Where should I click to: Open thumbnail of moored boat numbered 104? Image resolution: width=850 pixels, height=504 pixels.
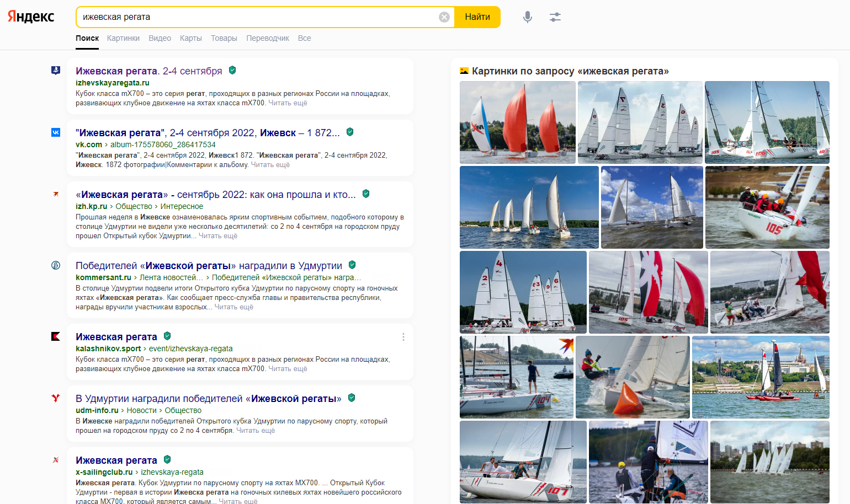pyautogui.click(x=517, y=377)
